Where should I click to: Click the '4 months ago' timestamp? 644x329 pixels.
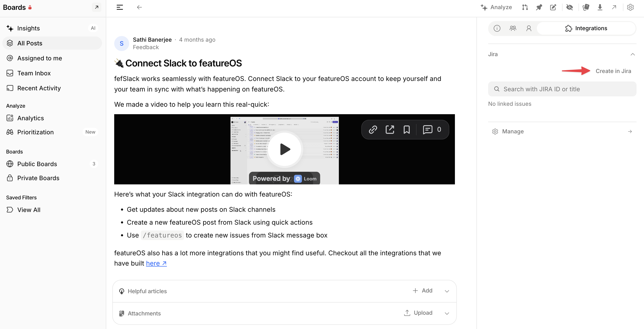pos(197,40)
